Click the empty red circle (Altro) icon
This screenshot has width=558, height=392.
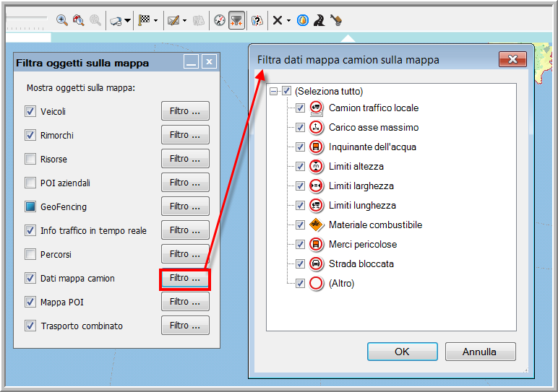click(316, 283)
